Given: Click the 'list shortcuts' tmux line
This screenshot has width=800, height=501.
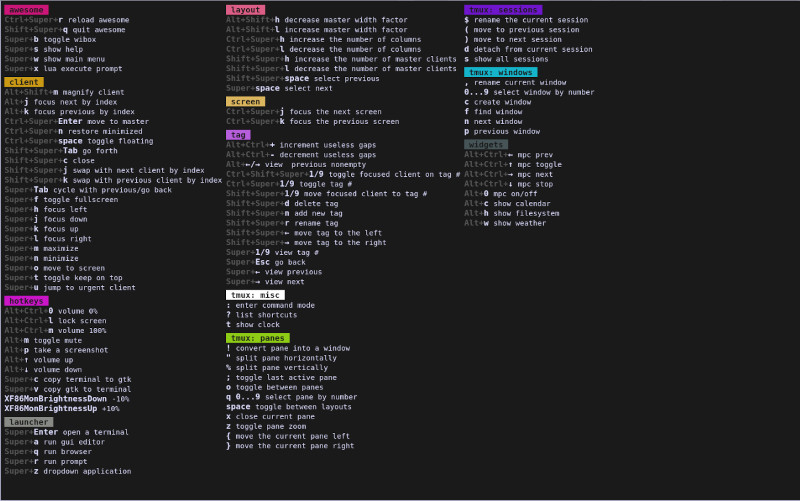Looking at the screenshot, I should 261,315.
